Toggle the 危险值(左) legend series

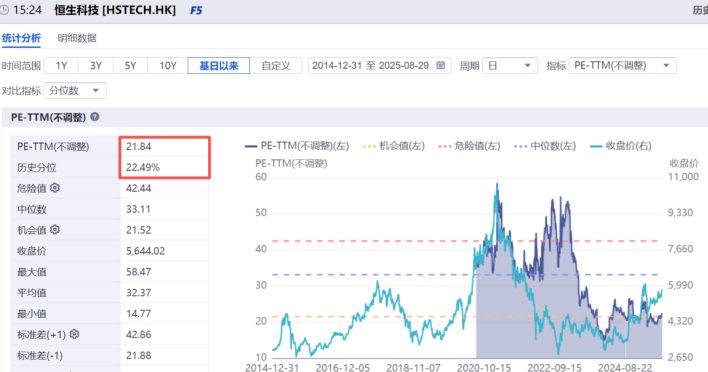(469, 146)
